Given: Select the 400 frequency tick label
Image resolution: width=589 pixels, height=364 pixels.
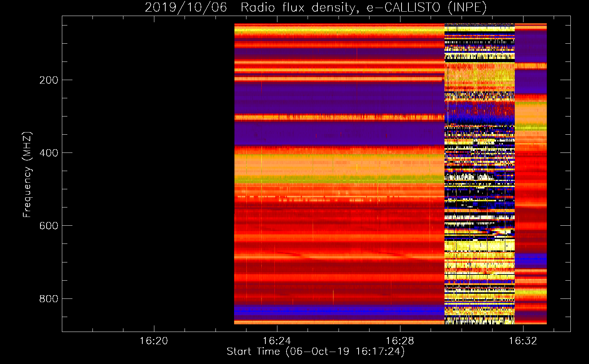Looking at the screenshot, I should [x=49, y=153].
